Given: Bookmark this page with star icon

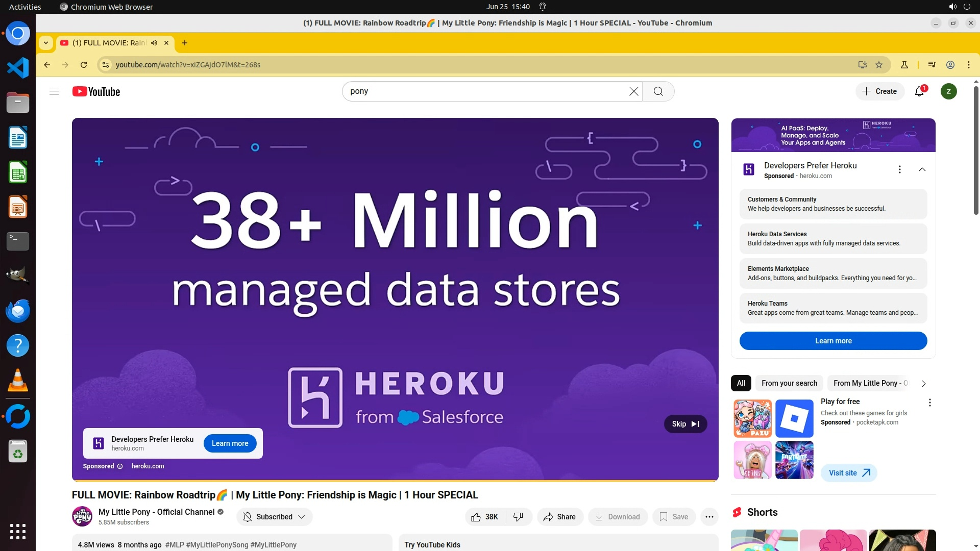Looking at the screenshot, I should tap(879, 65).
